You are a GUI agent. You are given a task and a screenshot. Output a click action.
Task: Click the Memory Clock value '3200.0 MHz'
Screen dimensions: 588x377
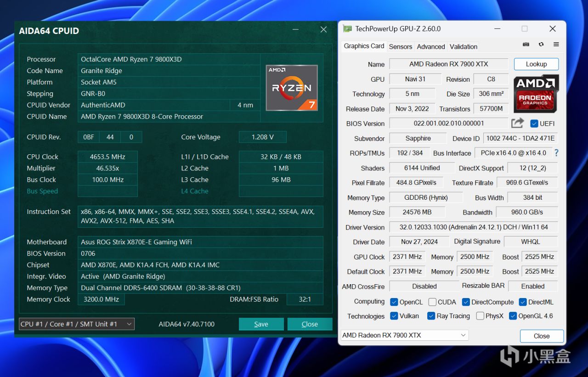click(x=101, y=299)
